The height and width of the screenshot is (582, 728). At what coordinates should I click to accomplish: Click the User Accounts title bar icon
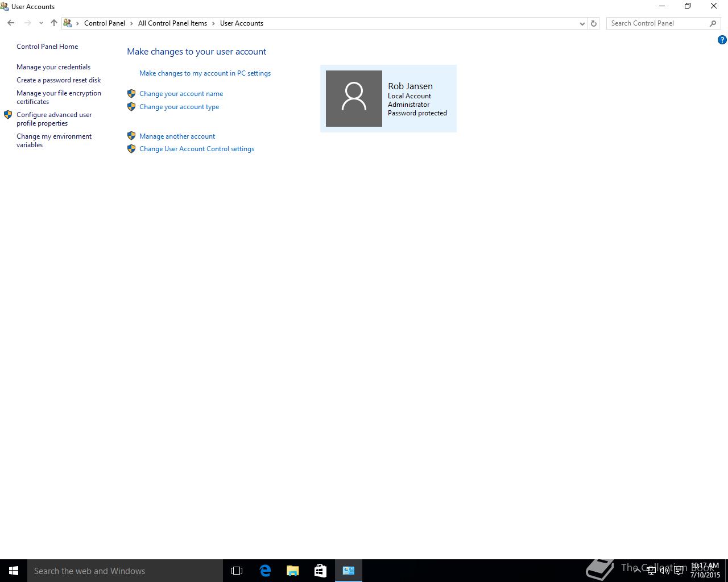pos(5,6)
